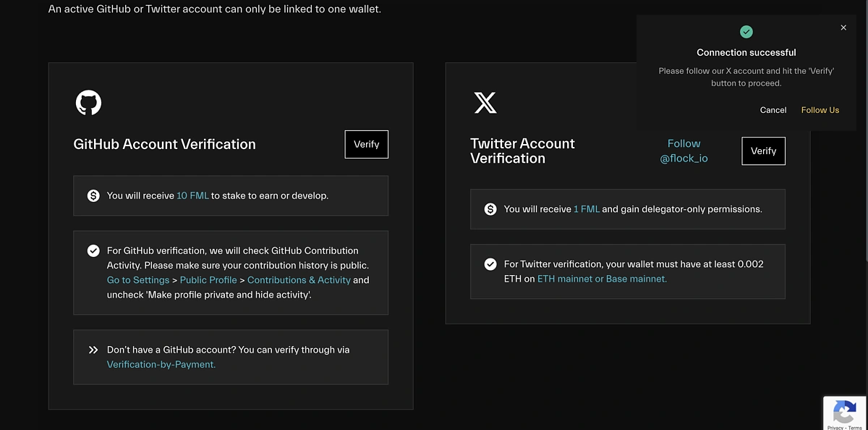This screenshot has width=868, height=430.
Task: Open the Verification-by-Payment link
Action: point(161,364)
